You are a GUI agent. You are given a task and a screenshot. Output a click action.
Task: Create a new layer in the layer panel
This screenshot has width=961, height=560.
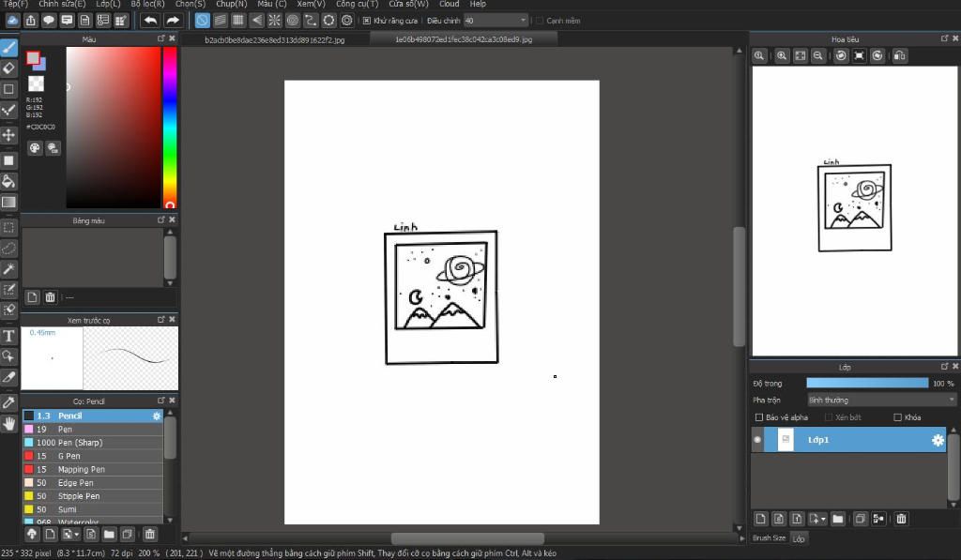[x=760, y=519]
